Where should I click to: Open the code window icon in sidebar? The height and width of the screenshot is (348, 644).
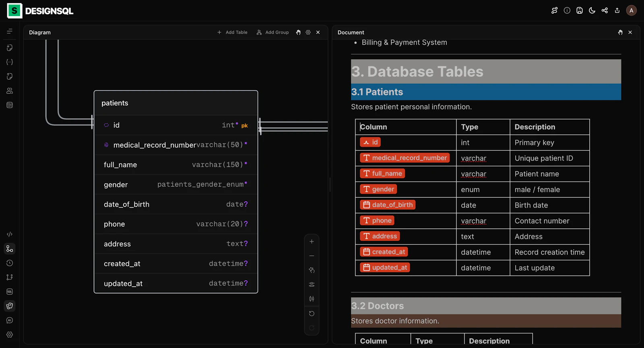[10, 105]
